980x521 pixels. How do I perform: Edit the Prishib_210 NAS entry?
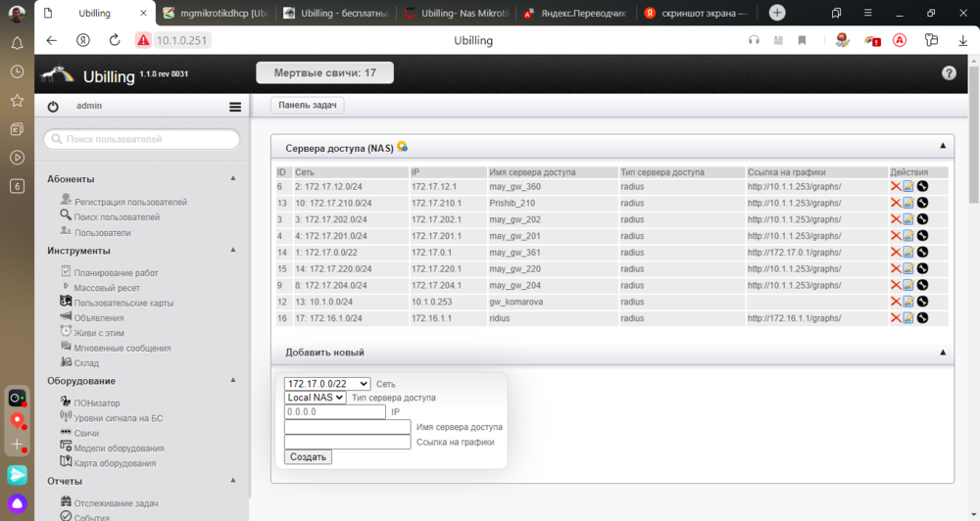coord(908,203)
